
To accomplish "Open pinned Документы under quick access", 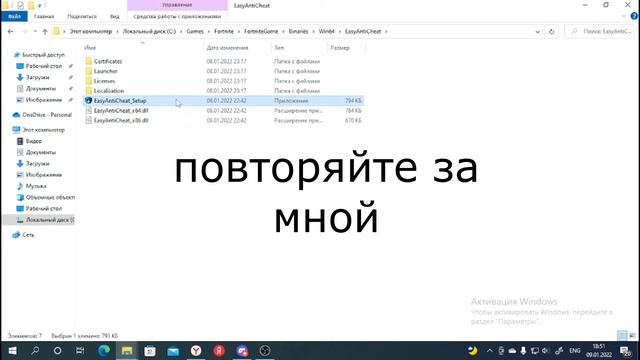I will [40, 89].
